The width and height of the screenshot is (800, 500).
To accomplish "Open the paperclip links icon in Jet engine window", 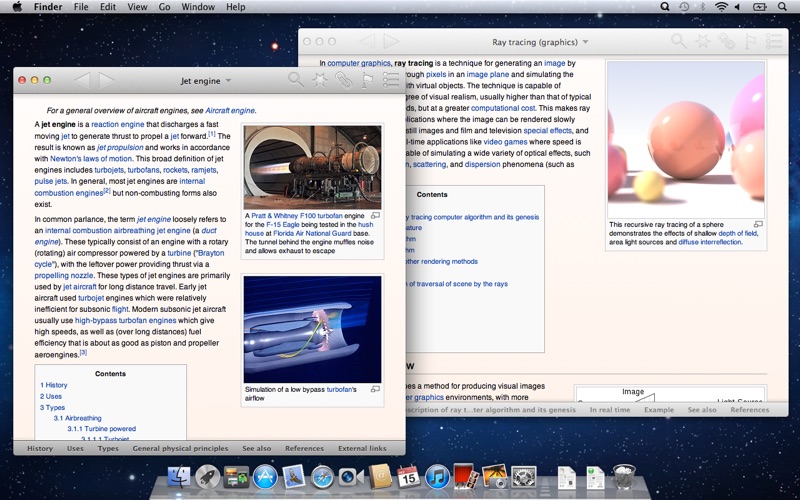I will tap(343, 80).
